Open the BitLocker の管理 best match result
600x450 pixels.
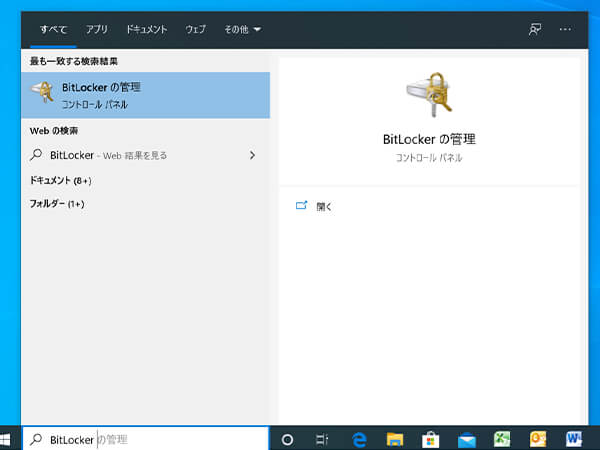[x=145, y=95]
